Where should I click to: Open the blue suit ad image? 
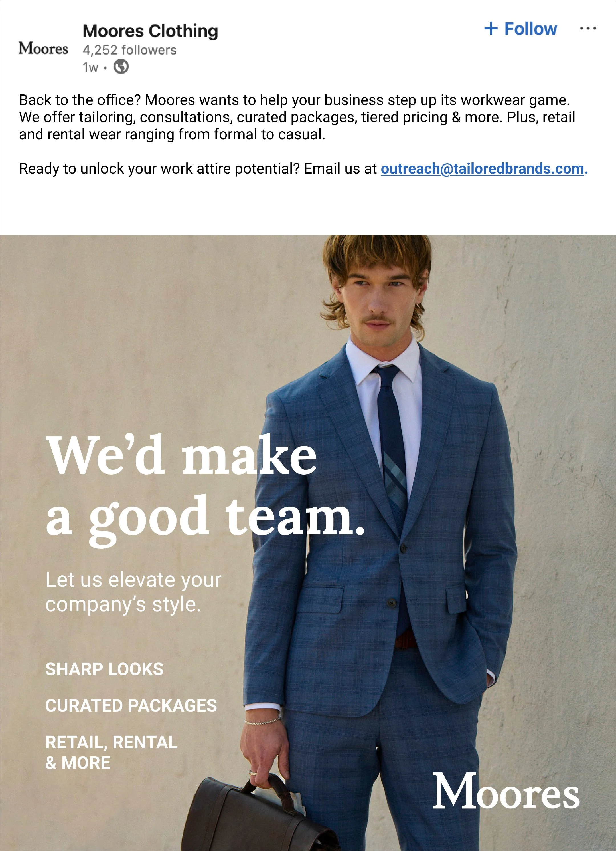(x=308, y=543)
